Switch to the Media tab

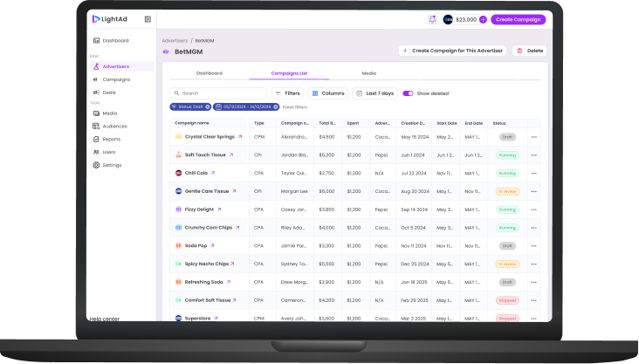point(368,73)
